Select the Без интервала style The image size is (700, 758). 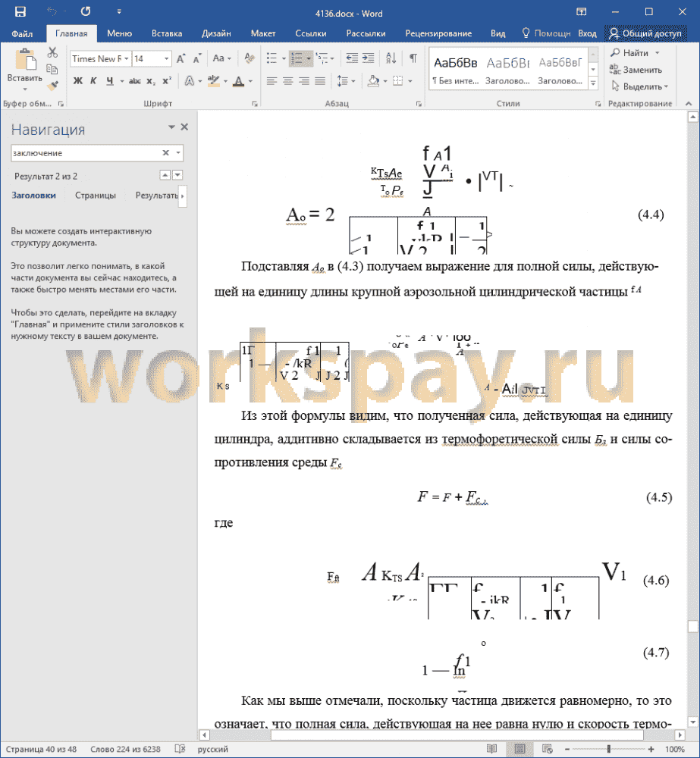(456, 70)
